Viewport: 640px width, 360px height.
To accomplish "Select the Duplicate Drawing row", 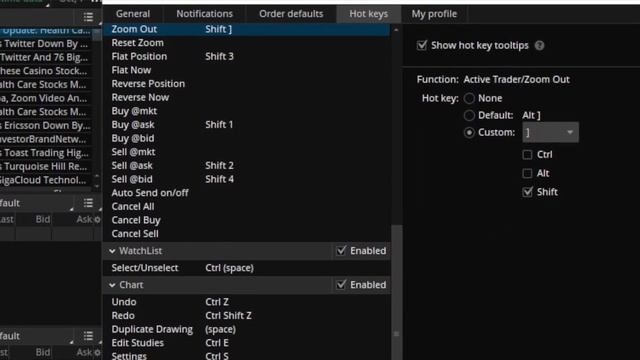I will [x=247, y=329].
